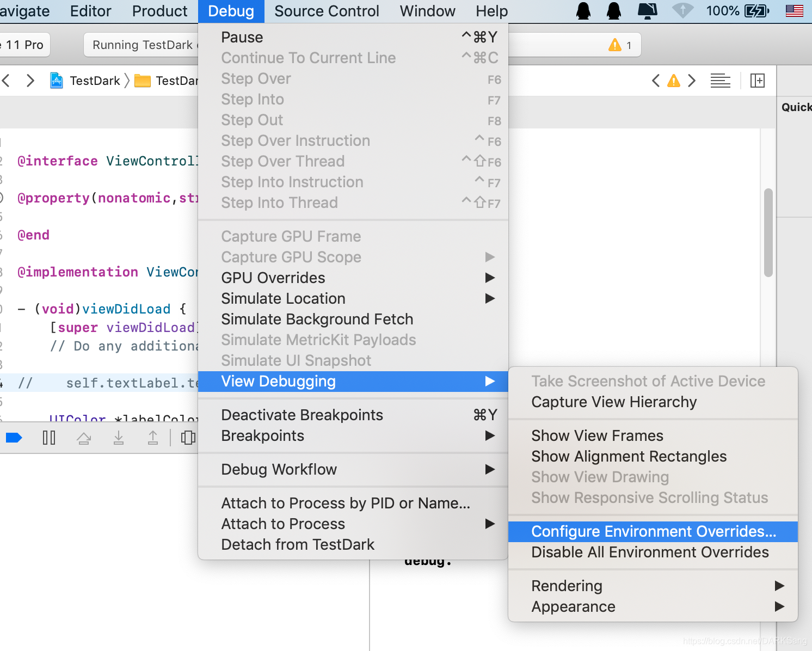Choose Detach from TestDark
Viewport: 812px width, 651px height.
click(x=353, y=544)
